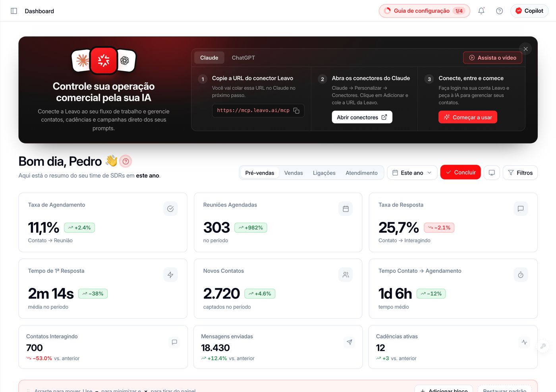Screen dimensions: 556x392
Task: Open the Filtros filter menu
Action: [520, 173]
